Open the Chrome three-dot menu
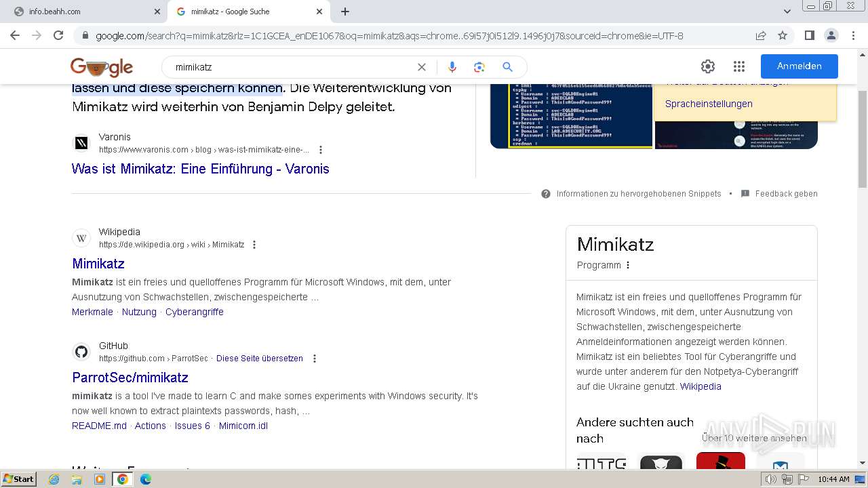 [852, 35]
